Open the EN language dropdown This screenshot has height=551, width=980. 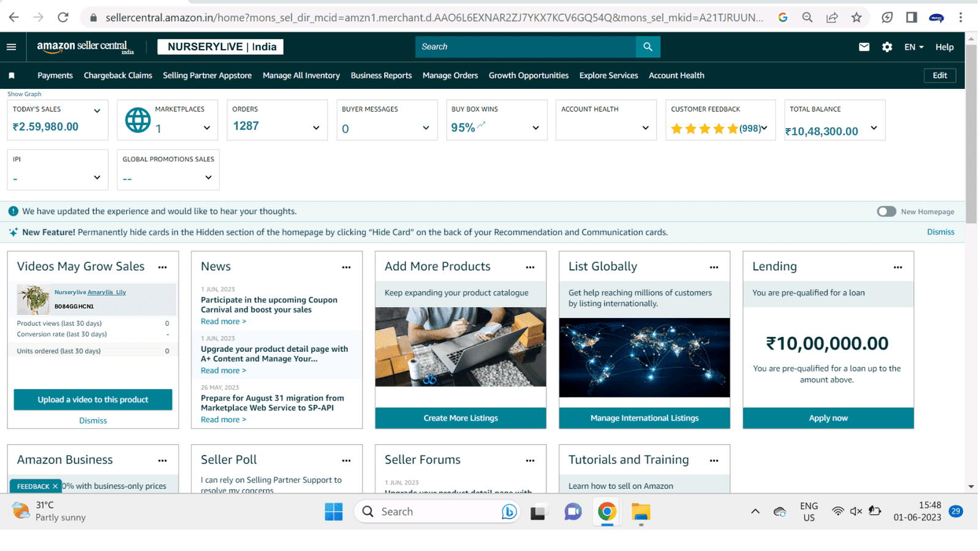(x=914, y=47)
